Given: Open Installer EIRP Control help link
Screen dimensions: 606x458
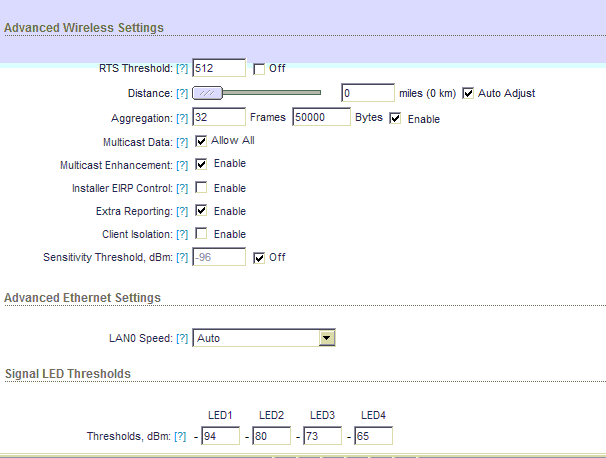Looking at the screenshot, I should (182, 188).
